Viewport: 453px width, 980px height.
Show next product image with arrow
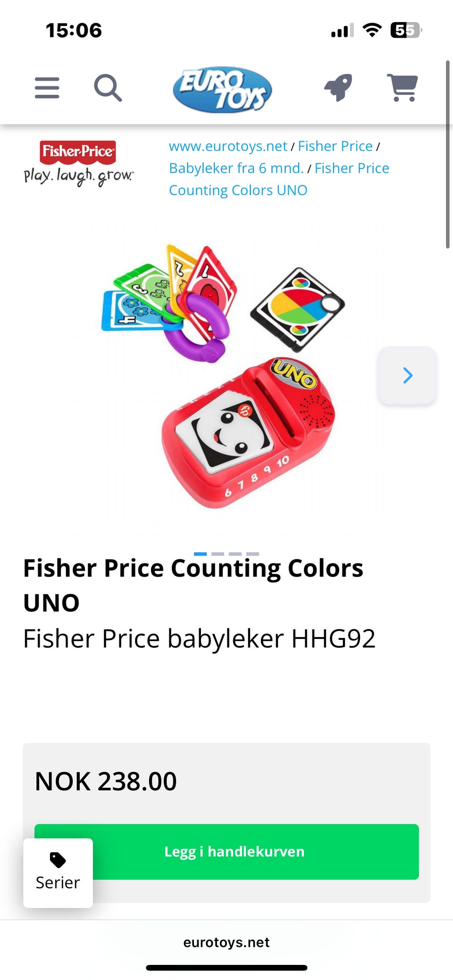click(x=408, y=375)
